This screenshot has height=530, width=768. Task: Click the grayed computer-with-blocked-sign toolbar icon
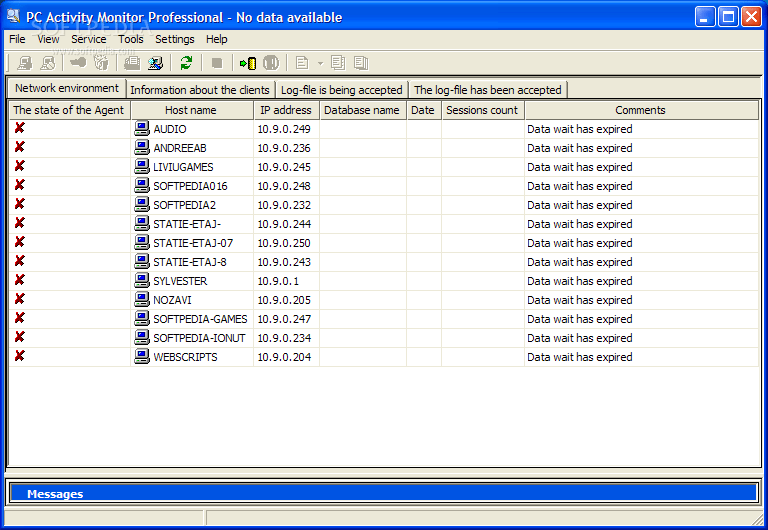(x=48, y=63)
